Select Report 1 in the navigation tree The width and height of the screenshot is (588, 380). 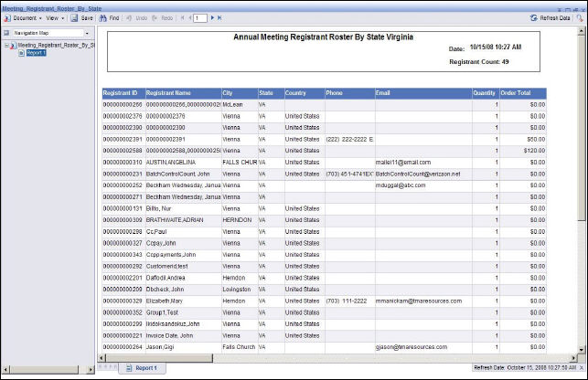[35, 53]
